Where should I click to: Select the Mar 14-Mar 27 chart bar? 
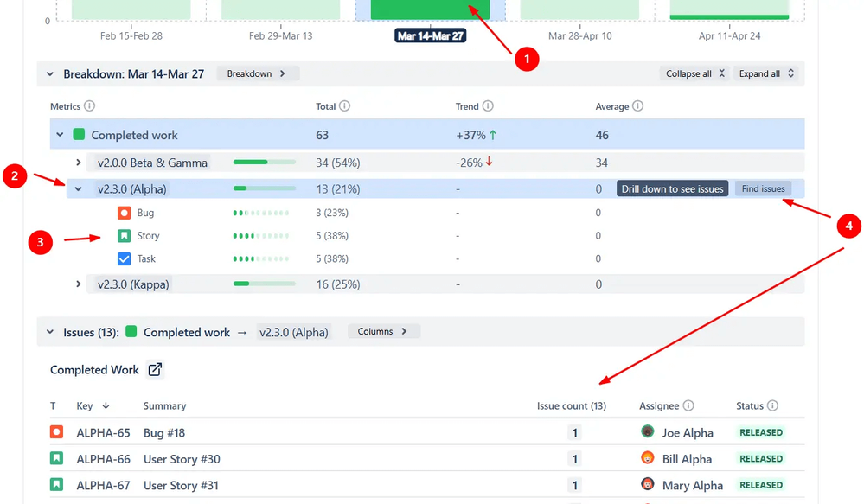tap(431, 10)
